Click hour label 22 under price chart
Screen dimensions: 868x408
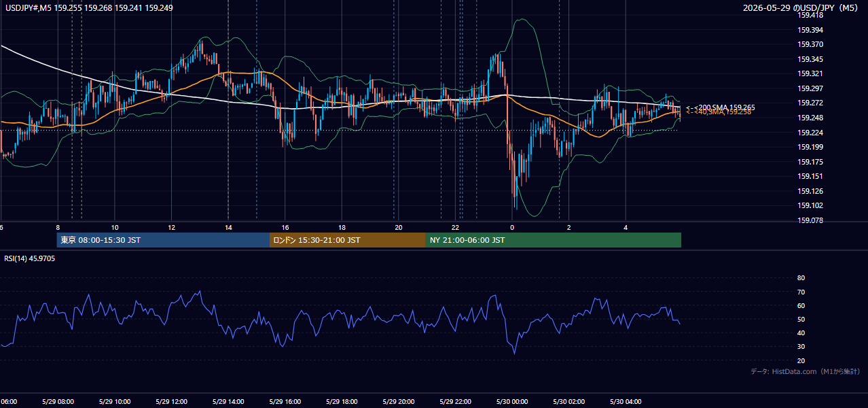click(456, 228)
